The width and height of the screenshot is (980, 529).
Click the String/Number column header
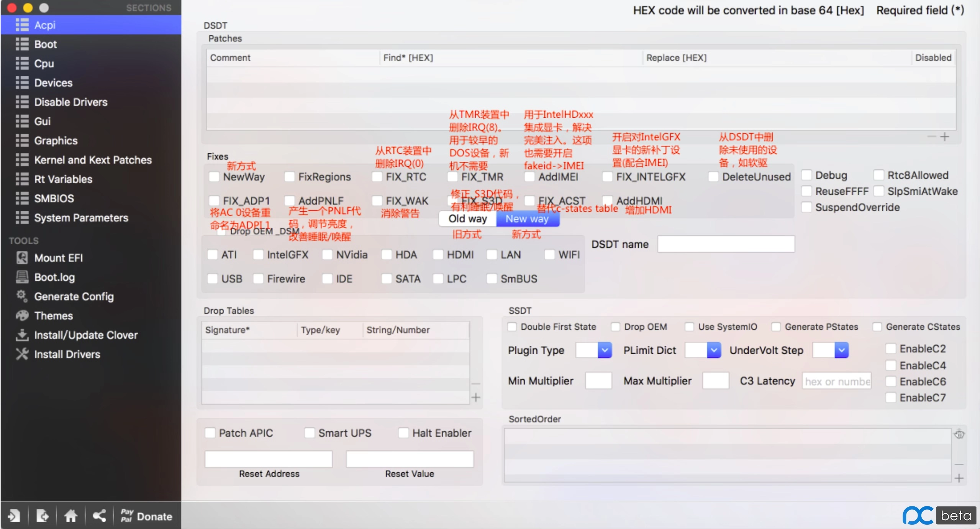416,330
